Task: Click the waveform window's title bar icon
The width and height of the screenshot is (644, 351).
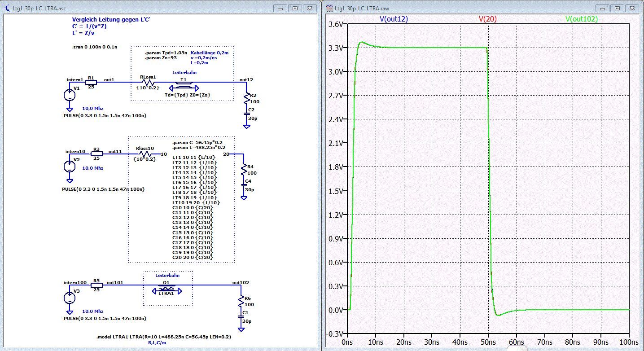Action: click(329, 8)
